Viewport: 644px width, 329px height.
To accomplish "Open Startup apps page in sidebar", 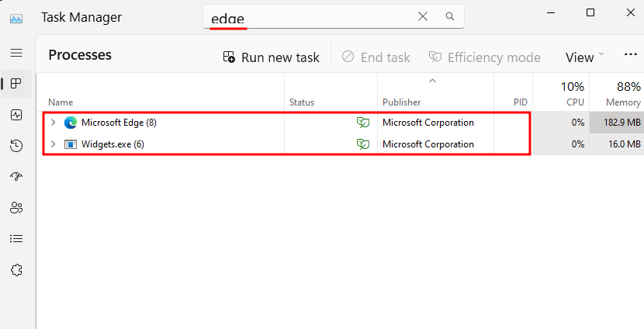I will 16,177.
